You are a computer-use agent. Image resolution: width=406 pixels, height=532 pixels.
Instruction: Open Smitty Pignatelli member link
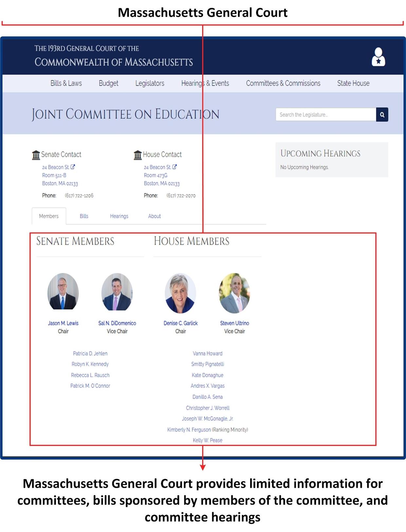208,364
